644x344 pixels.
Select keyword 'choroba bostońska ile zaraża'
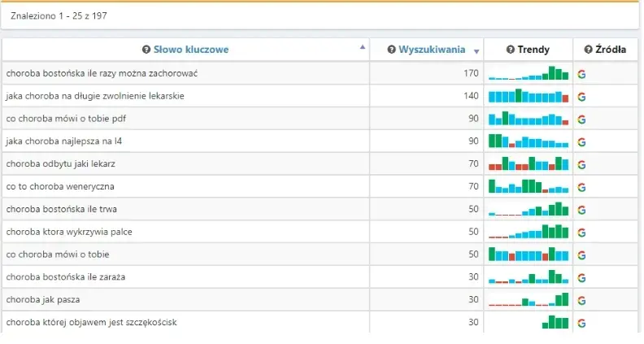tap(66, 277)
